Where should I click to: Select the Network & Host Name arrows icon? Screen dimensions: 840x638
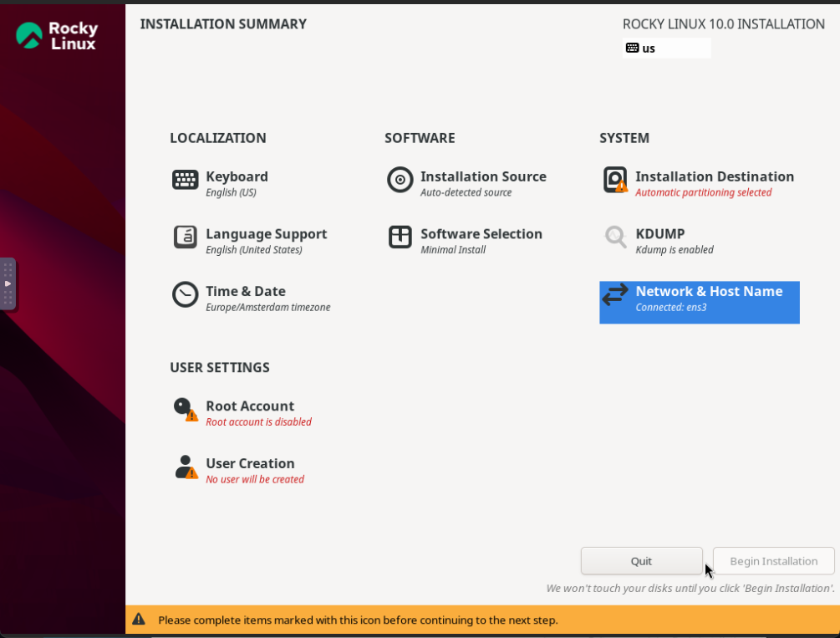tap(615, 294)
